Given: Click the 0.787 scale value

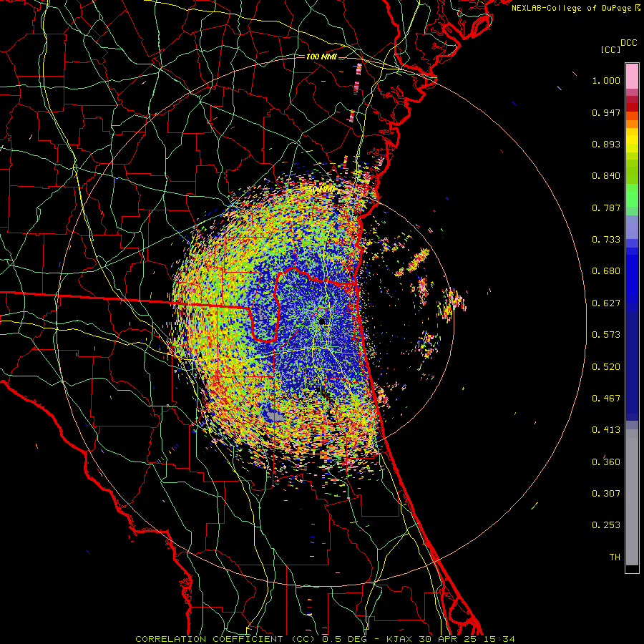Looking at the screenshot, I should click(606, 208).
